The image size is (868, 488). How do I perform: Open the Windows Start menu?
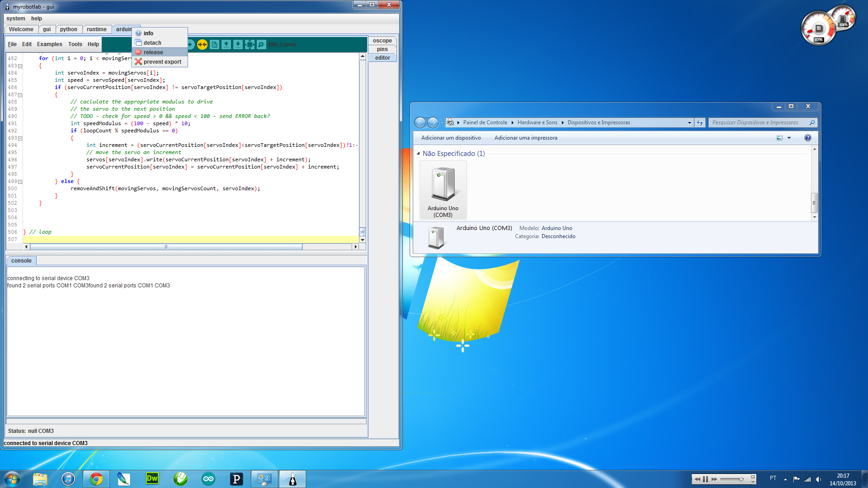pos(12,479)
